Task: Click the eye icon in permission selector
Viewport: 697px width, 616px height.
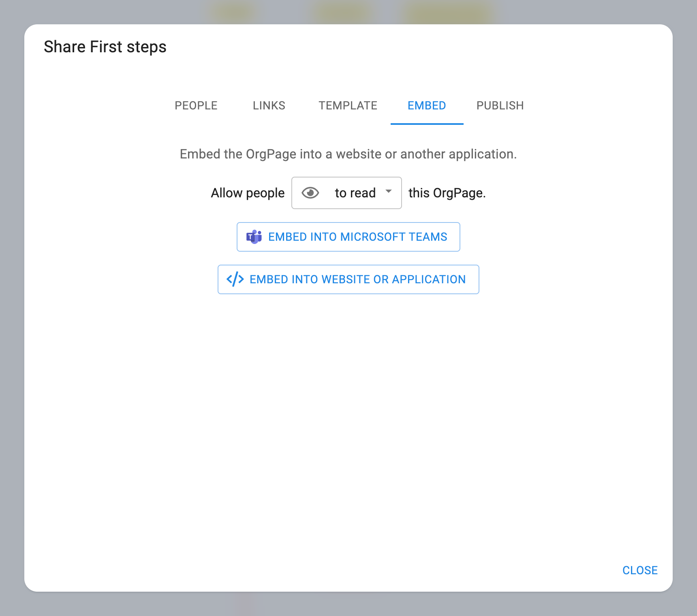Action: point(310,193)
